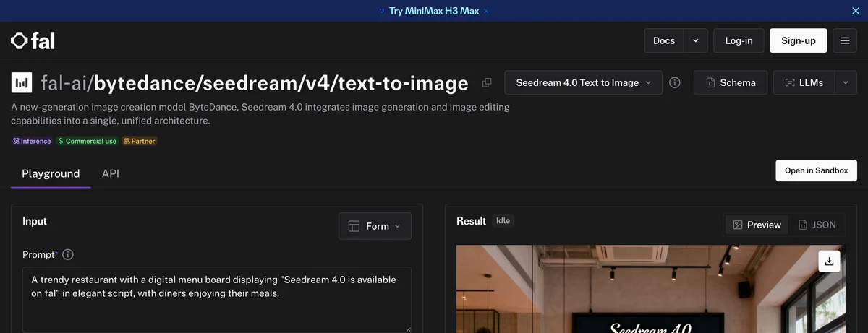The height and width of the screenshot is (333, 868).
Task: Expand the LLMs dropdown arrow
Action: tap(846, 83)
